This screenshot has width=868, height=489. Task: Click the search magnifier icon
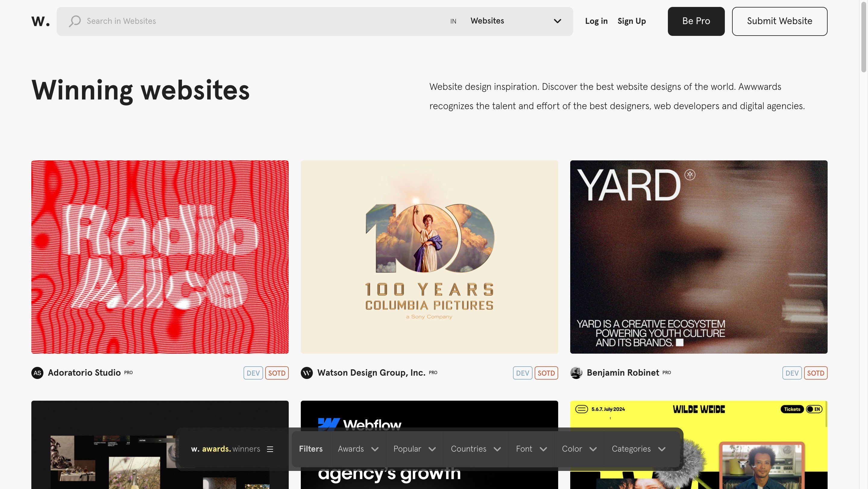[x=75, y=21]
